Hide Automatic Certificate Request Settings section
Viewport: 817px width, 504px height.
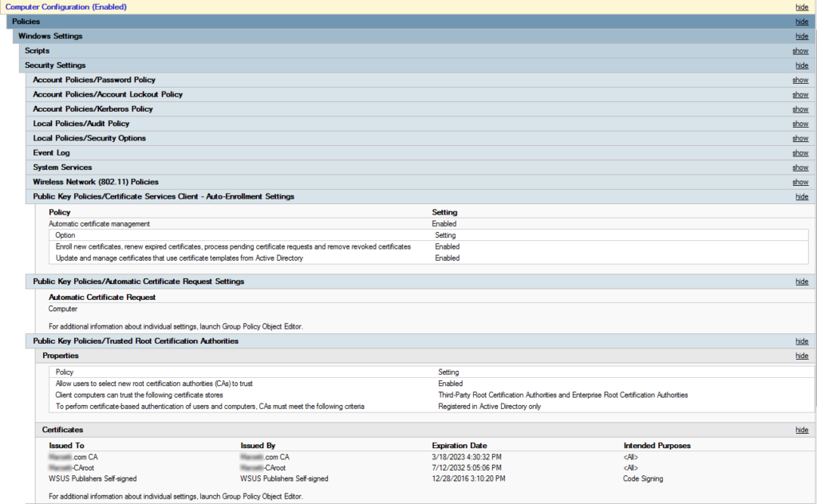800,281
